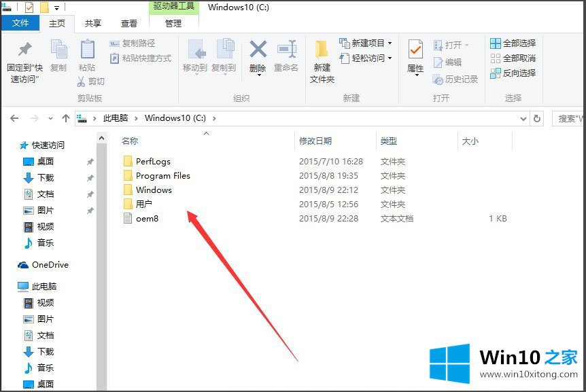This screenshot has width=586, height=392.
Task: Click the Paste clipboard icon
Action: click(x=88, y=50)
